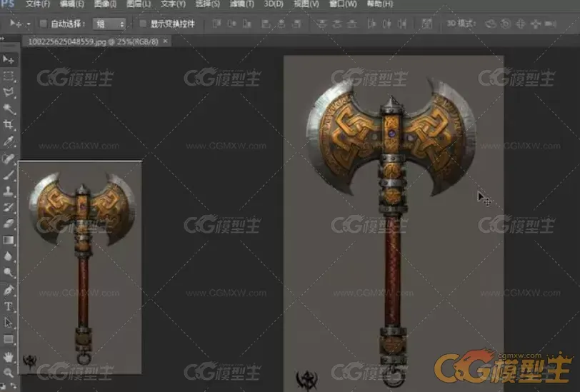Viewport: 580px width, 392px height.
Task: Click the large axe image on canvas
Action: (394, 223)
